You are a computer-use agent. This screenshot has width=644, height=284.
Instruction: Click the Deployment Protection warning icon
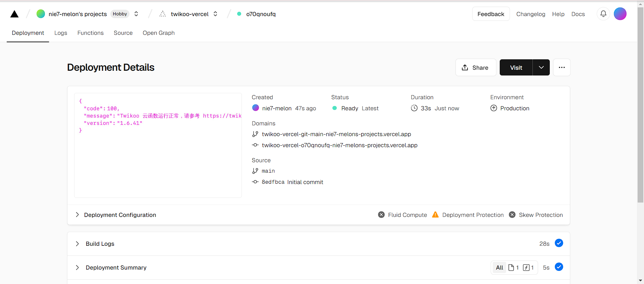click(x=435, y=215)
